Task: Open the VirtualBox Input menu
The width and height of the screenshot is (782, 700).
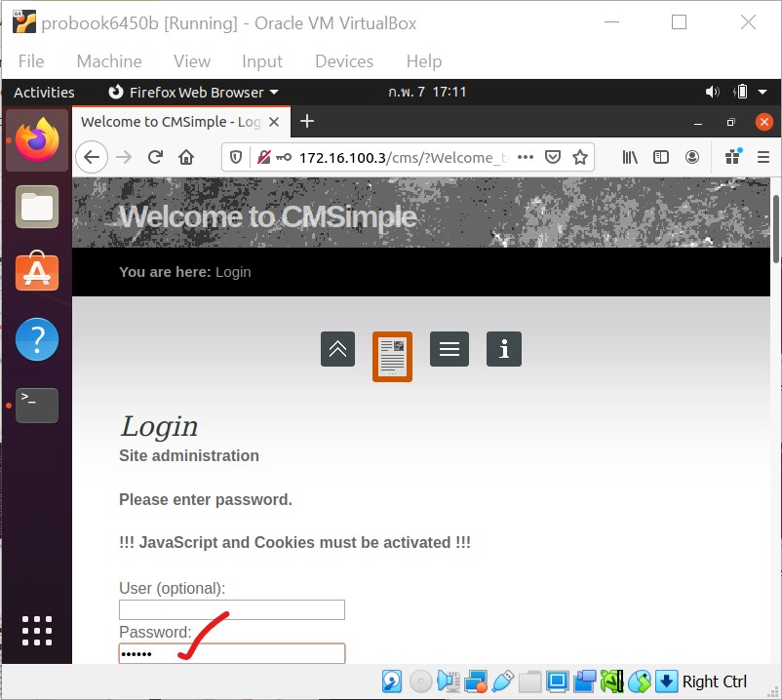Action: coord(262,61)
